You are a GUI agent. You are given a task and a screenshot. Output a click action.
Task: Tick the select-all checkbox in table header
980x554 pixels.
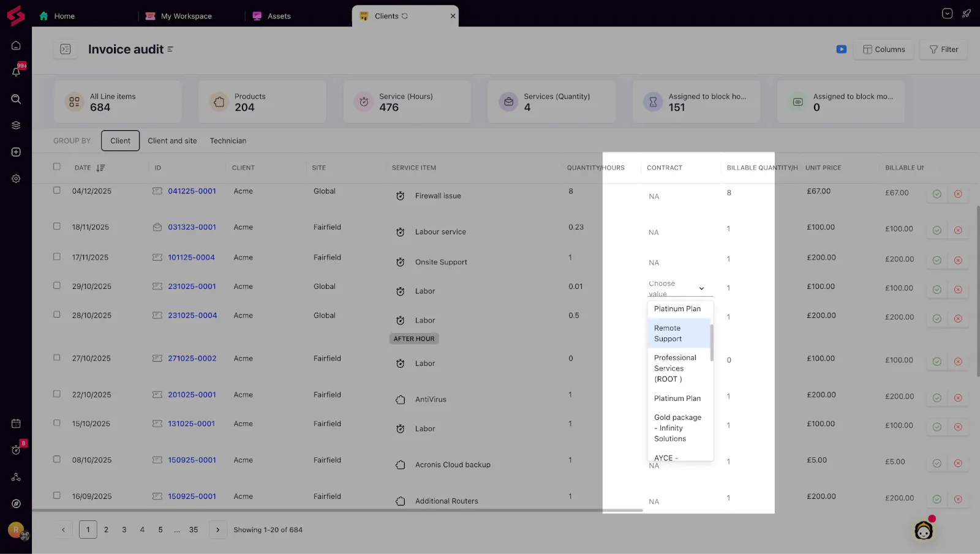[x=57, y=167]
